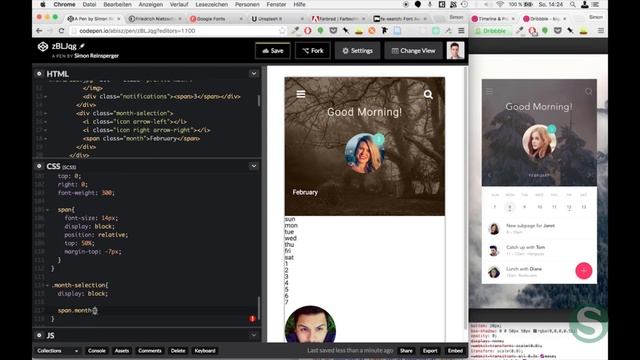Open Spotlight search in menu bar
This screenshot has height=360, width=640.
coord(573,4)
